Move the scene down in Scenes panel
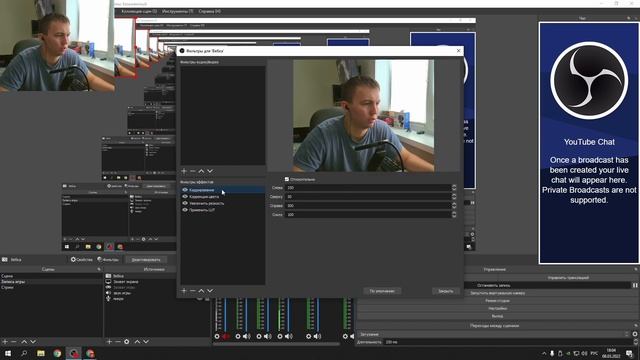Viewport: 640px width, 360px height. pos(33,341)
